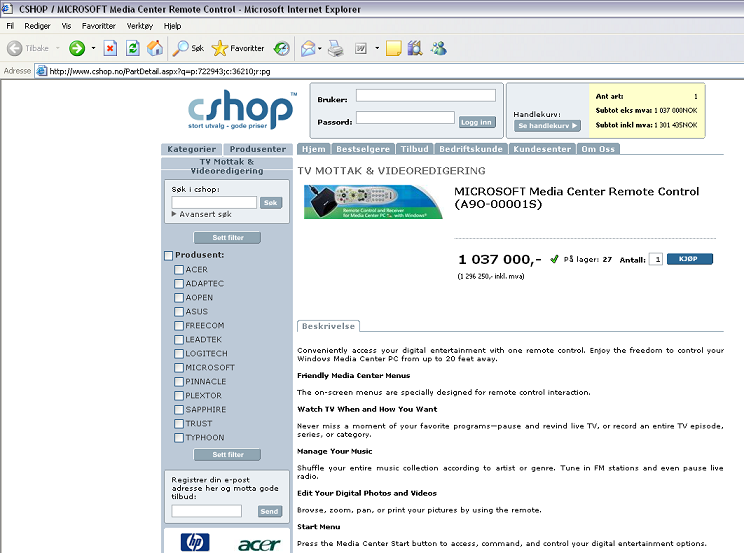Check the LOGITECH producer checkbox
Screen dimensions: 744x553
point(178,354)
